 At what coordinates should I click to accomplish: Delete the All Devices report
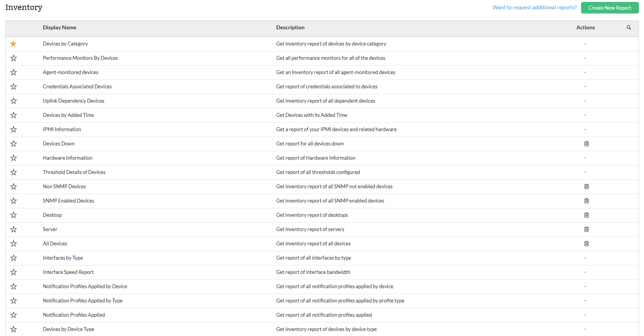586,243
